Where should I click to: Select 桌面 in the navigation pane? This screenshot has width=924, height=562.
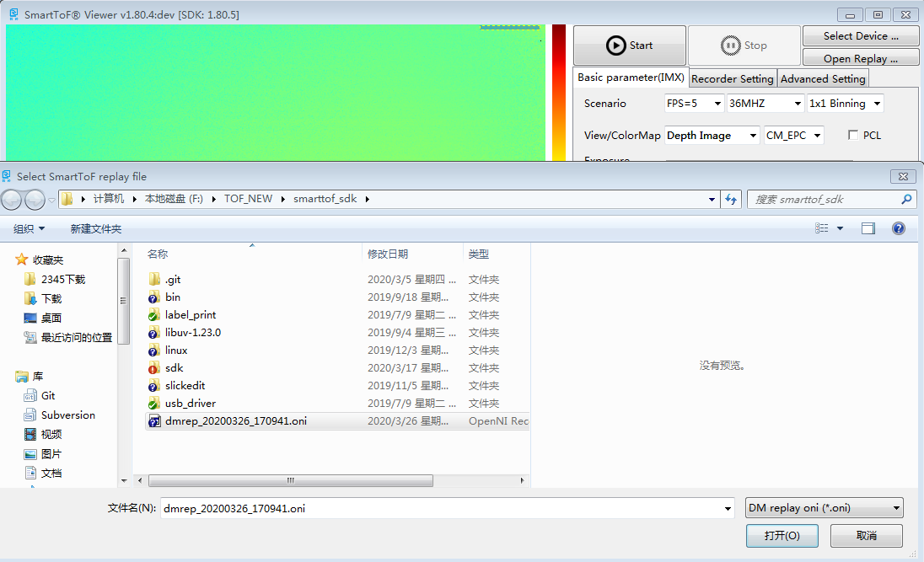(x=51, y=318)
